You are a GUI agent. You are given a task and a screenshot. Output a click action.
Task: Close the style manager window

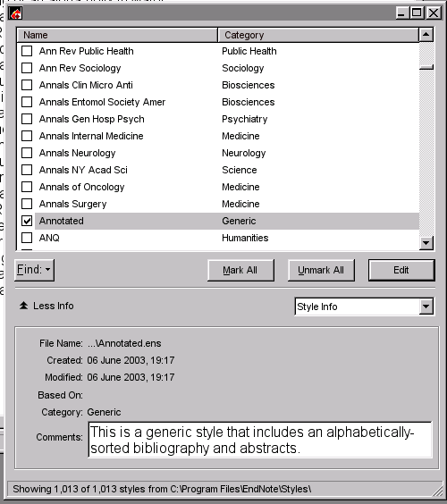pyautogui.click(x=434, y=13)
